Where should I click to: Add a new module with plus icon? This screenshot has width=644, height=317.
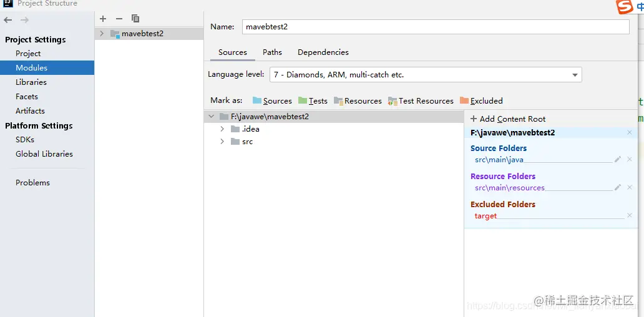pos(103,19)
